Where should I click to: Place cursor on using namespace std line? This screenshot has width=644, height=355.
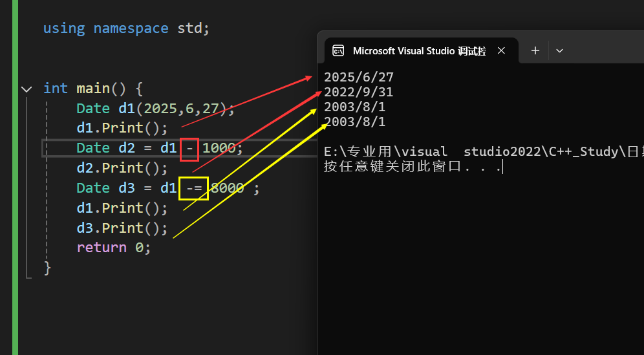126,28
